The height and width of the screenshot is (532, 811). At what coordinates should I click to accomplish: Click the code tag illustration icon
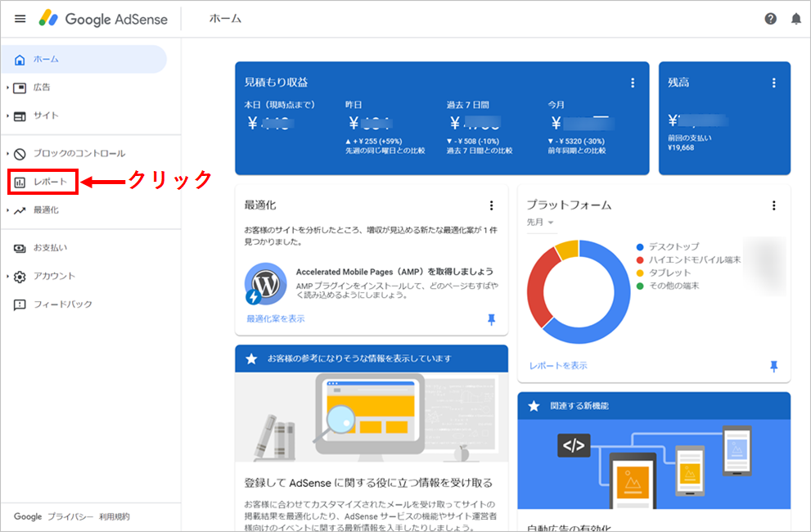point(574,445)
